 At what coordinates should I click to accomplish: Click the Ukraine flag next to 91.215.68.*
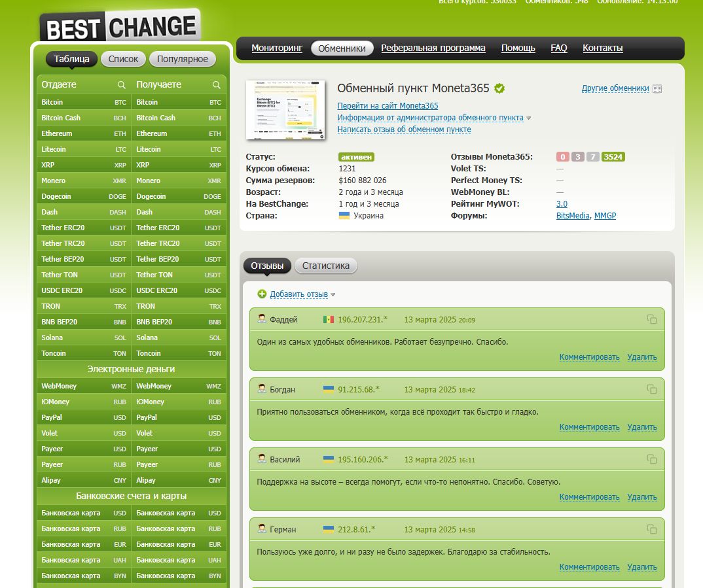tap(328, 389)
